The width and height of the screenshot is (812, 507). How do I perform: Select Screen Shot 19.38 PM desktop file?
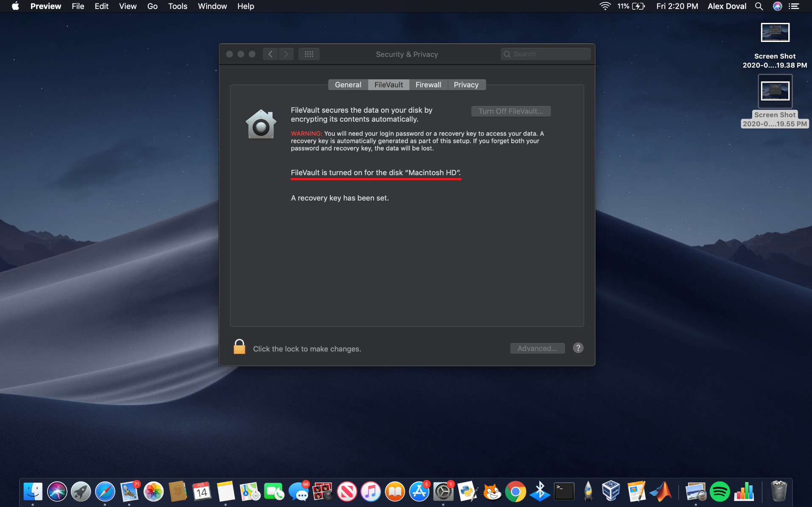tap(775, 46)
